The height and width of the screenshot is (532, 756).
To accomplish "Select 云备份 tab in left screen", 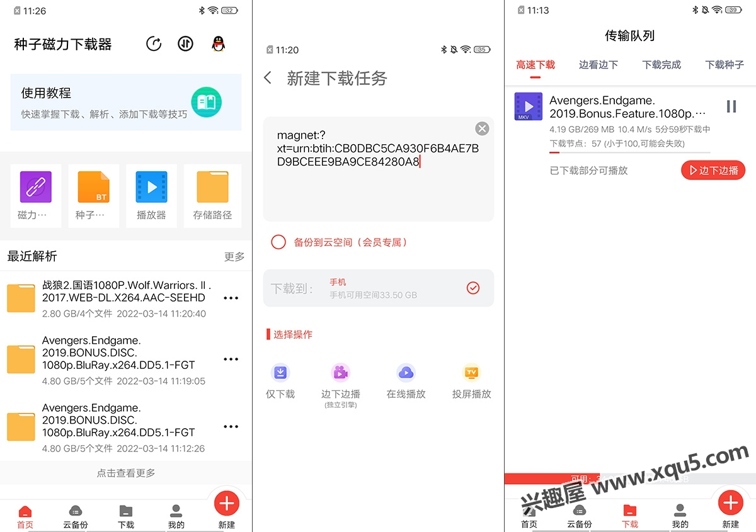I will click(x=76, y=517).
